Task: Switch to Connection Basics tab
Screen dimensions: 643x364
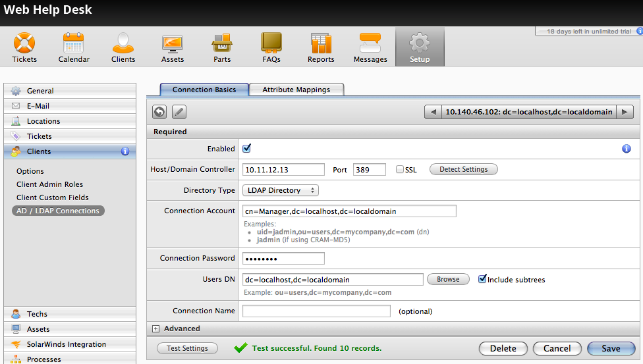Action: [x=204, y=90]
